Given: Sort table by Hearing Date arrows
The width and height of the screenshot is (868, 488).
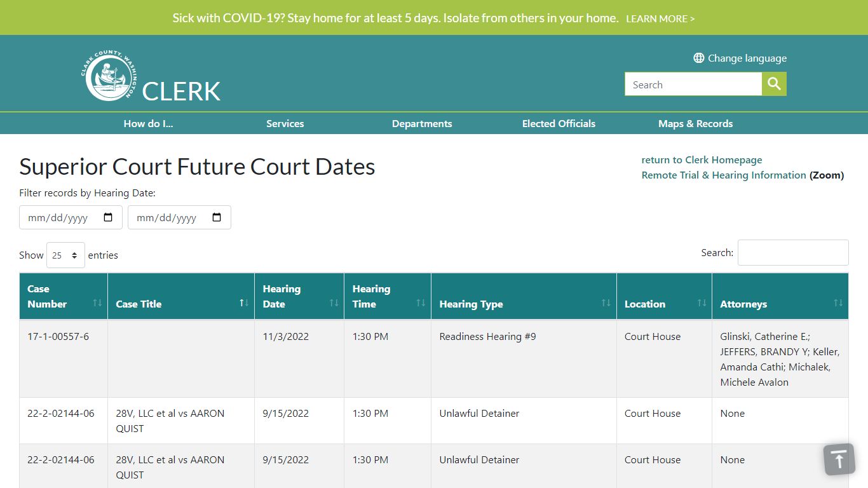Looking at the screenshot, I should coord(334,302).
